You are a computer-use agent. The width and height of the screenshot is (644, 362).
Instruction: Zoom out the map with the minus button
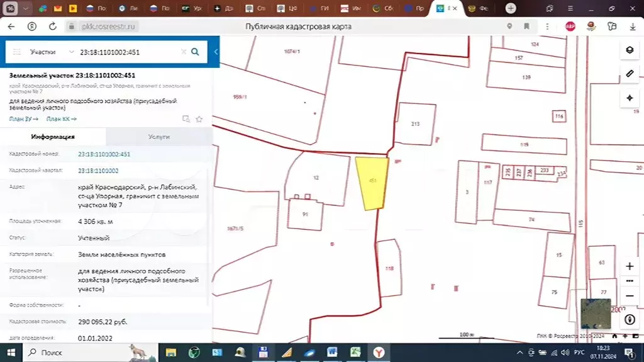pos(630,296)
